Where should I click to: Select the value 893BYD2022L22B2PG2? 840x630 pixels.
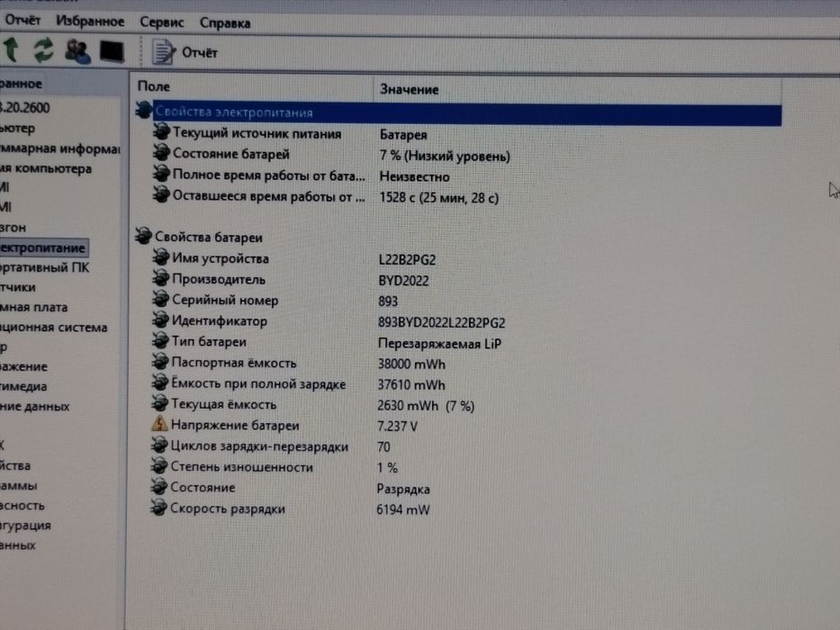coord(441,322)
